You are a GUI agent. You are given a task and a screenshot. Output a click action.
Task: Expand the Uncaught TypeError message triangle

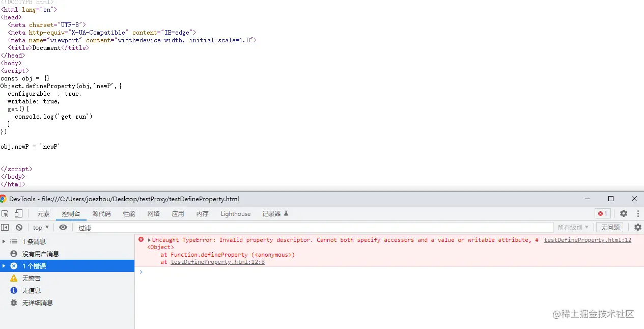click(x=150, y=240)
